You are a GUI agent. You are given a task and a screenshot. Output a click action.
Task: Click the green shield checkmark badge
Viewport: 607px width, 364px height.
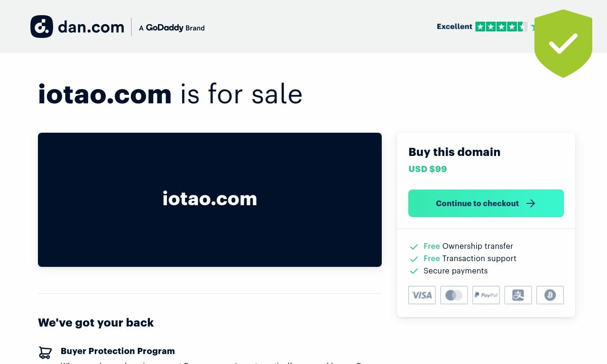(x=563, y=44)
